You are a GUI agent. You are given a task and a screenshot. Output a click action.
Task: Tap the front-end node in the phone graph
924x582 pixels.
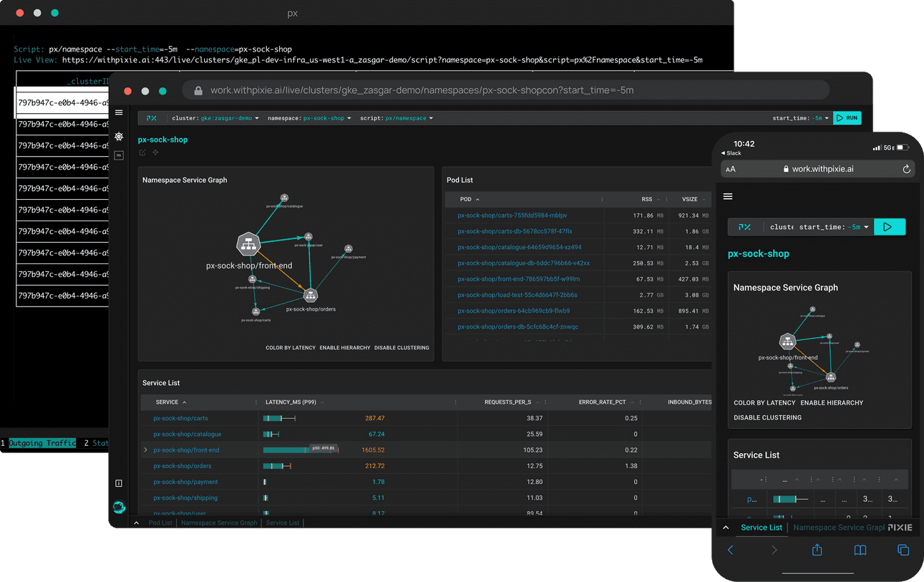click(788, 342)
